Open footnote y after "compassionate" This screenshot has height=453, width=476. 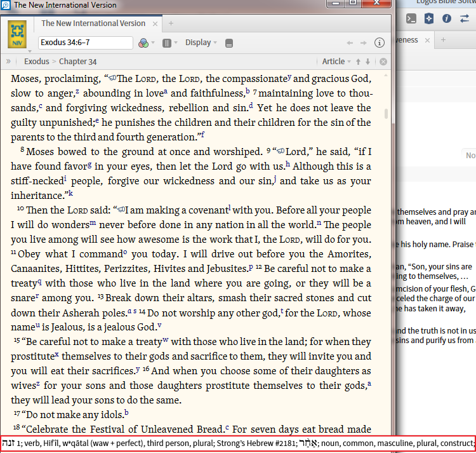tap(289, 77)
